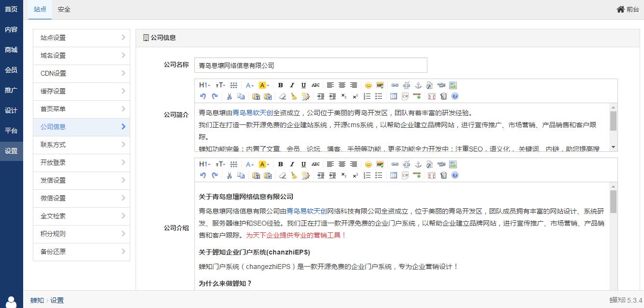Click the emoticon icon in 公司介绍 editor
Viewport: 644px width, 308px height.
[369, 164]
